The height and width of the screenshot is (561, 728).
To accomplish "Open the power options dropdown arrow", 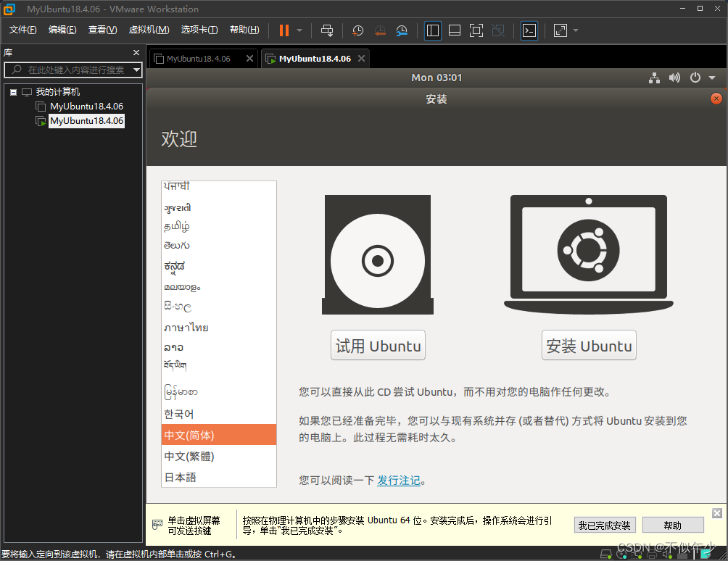I will click(x=299, y=30).
